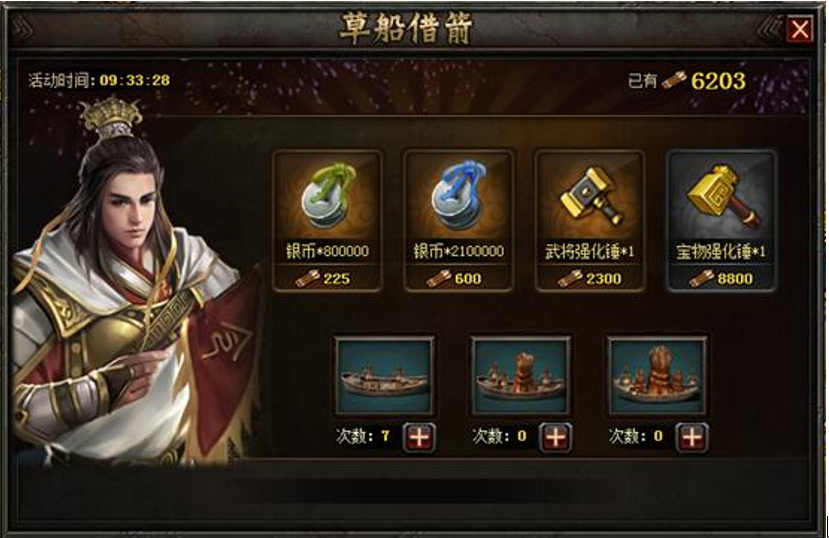829x538 pixels.
Task: Add attempts for the middle straw boat
Action: tap(555, 438)
